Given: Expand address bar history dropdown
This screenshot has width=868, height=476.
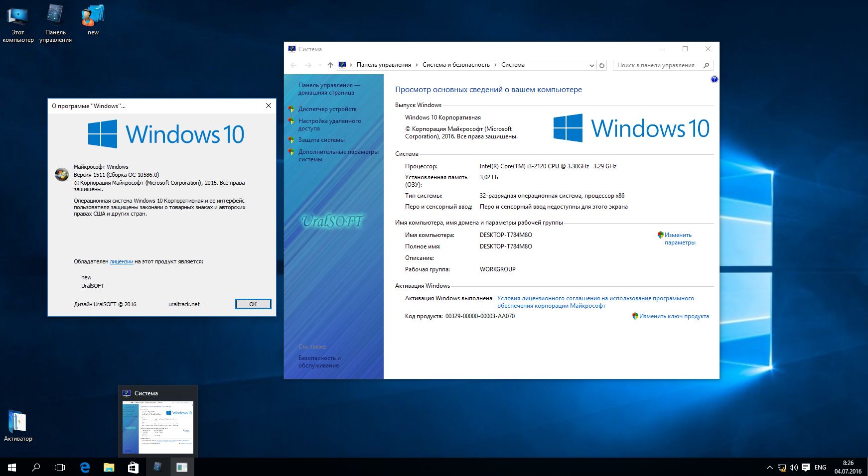Looking at the screenshot, I should [591, 65].
